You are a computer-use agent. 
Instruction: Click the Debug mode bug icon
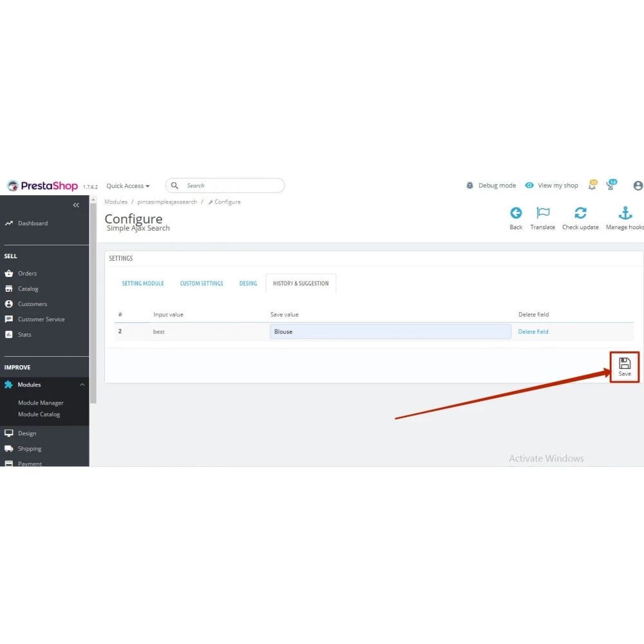(x=470, y=185)
